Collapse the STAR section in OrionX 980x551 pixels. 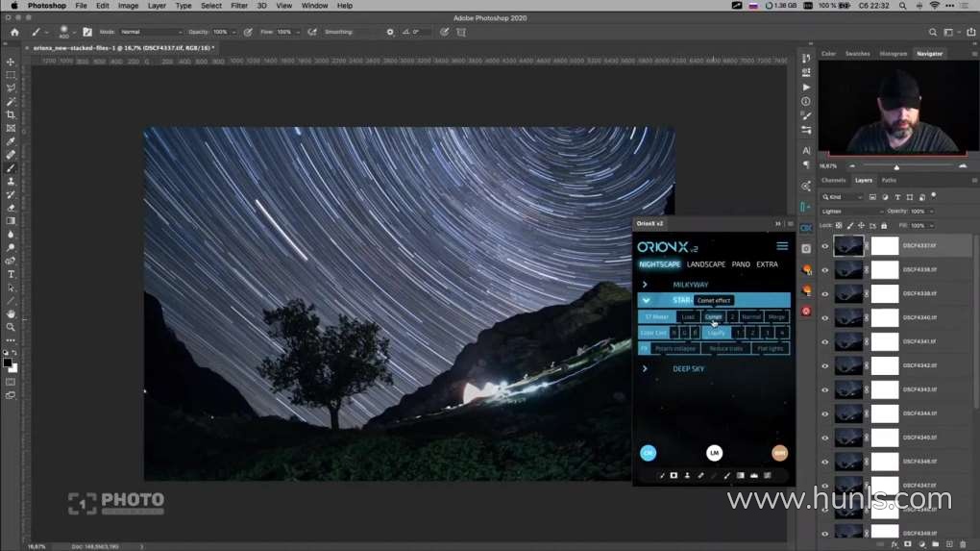(x=646, y=301)
